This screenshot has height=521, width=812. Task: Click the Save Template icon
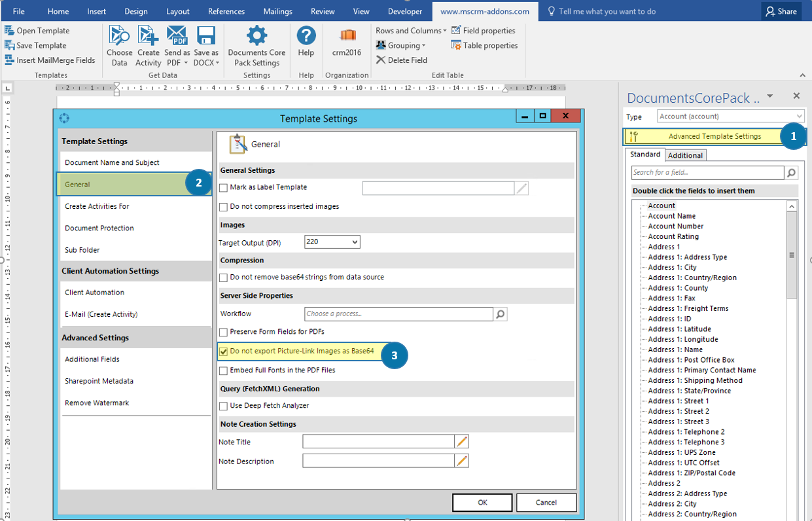coord(9,45)
